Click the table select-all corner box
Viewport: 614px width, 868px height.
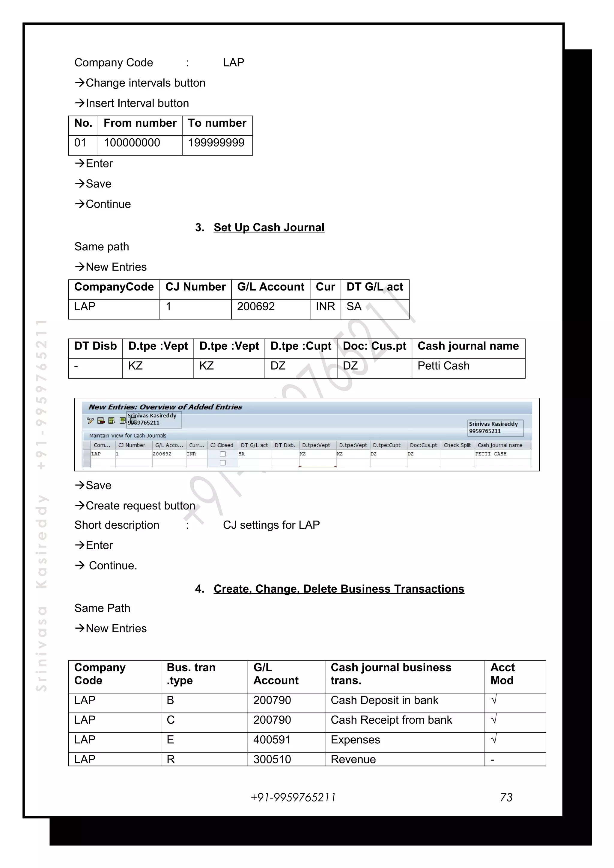point(87,445)
